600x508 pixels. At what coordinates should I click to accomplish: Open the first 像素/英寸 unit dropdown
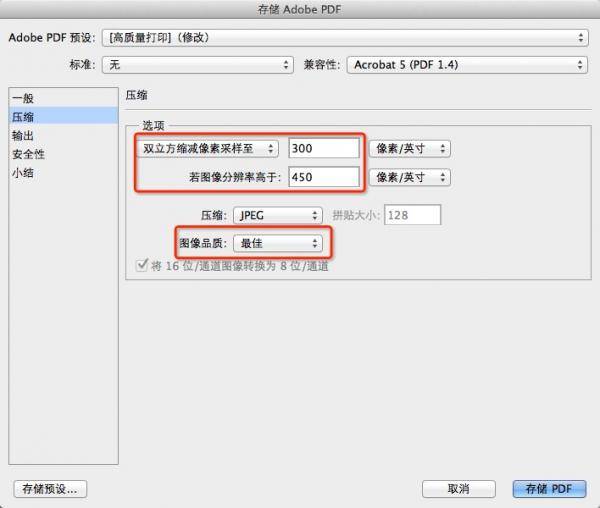click(x=410, y=148)
